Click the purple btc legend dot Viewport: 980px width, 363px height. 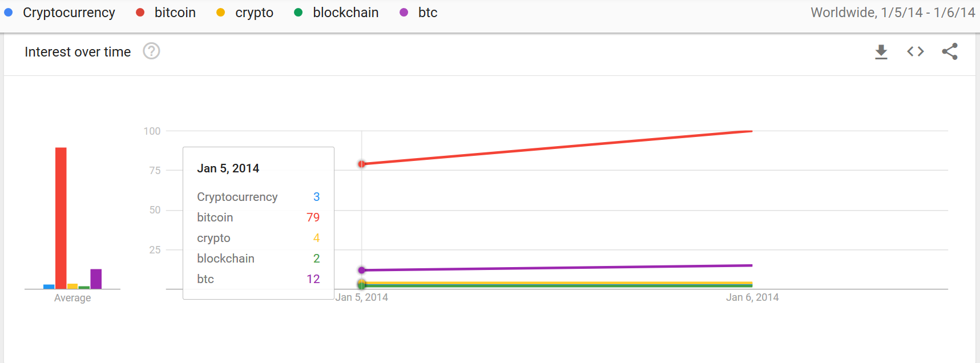click(x=404, y=13)
